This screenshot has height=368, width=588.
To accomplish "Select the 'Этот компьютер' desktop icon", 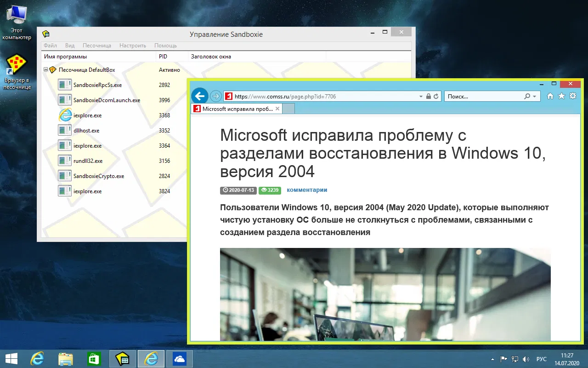I will click(x=17, y=23).
